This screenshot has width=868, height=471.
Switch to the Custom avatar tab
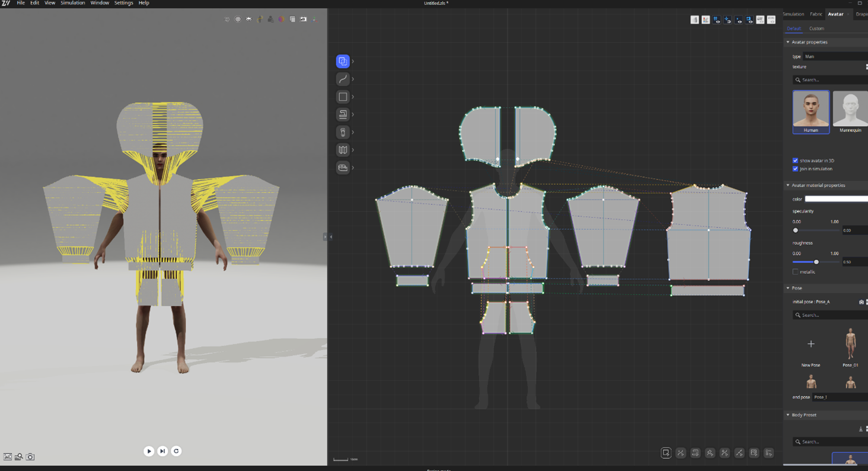point(816,28)
